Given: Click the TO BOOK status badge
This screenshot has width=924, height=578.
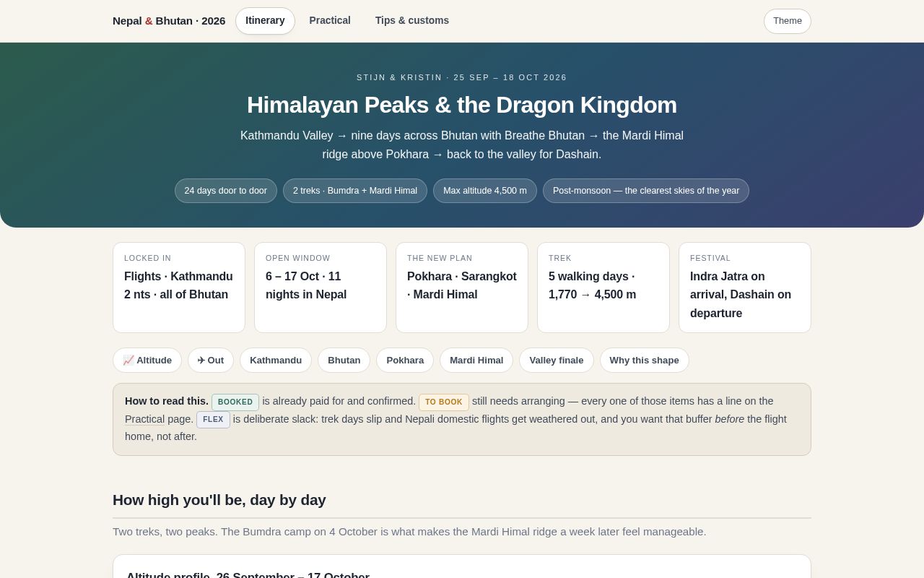Looking at the screenshot, I should pos(444,402).
